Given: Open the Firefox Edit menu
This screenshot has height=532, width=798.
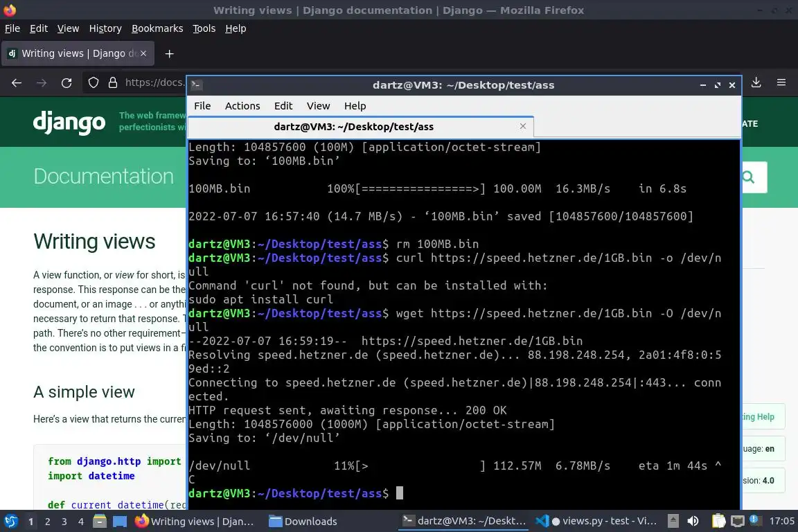Looking at the screenshot, I should click(39, 28).
